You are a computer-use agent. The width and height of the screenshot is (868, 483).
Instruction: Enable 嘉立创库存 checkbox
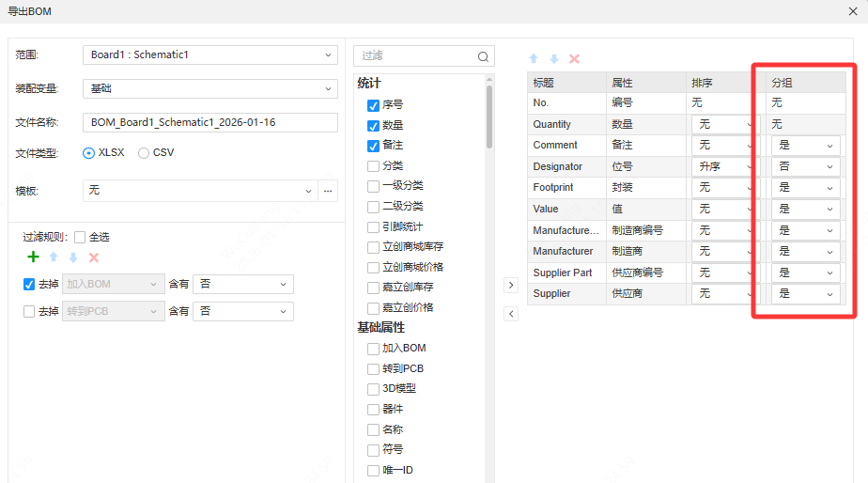tap(373, 288)
